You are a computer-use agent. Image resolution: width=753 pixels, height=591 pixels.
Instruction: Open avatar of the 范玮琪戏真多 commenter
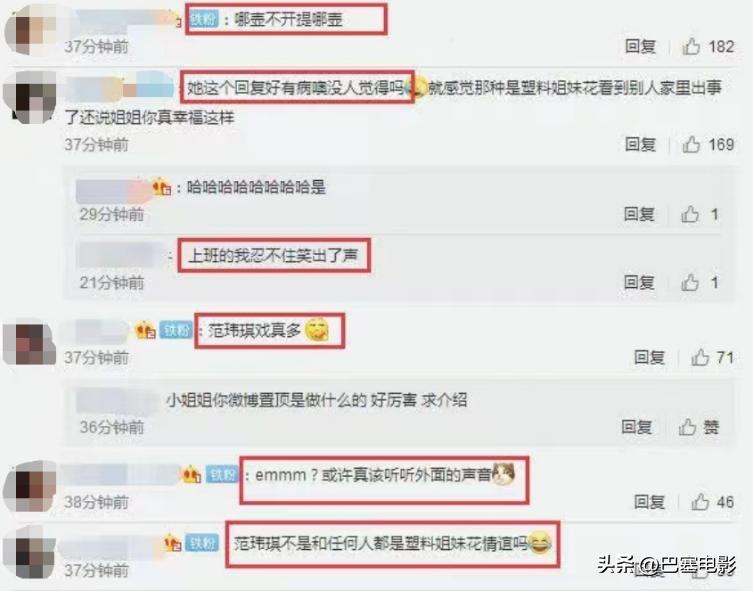point(30,344)
